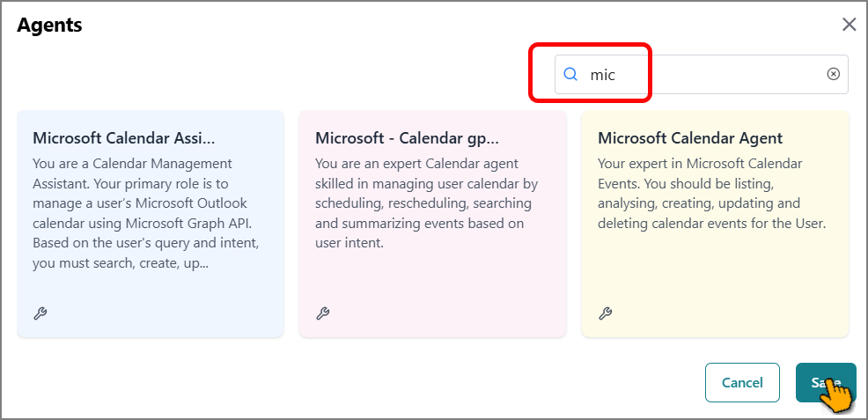
Task: Click the Agents dialog heading
Action: tap(49, 25)
